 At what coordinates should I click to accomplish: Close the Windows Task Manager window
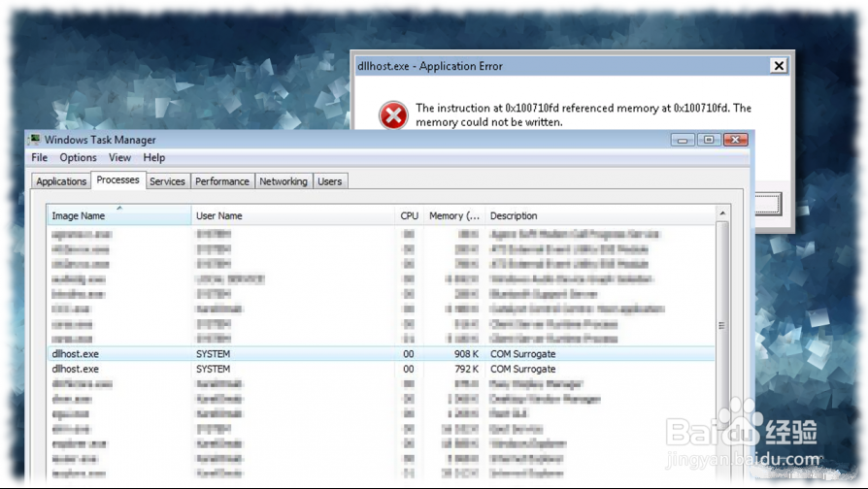(736, 140)
